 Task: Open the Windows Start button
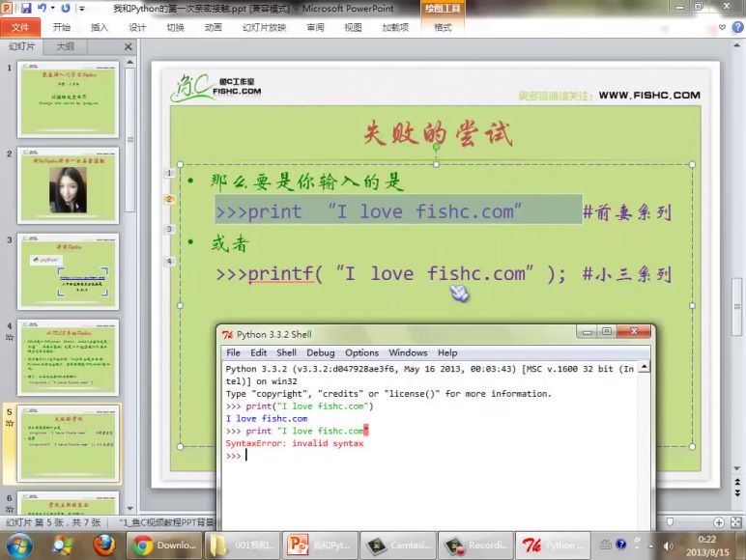[19, 546]
